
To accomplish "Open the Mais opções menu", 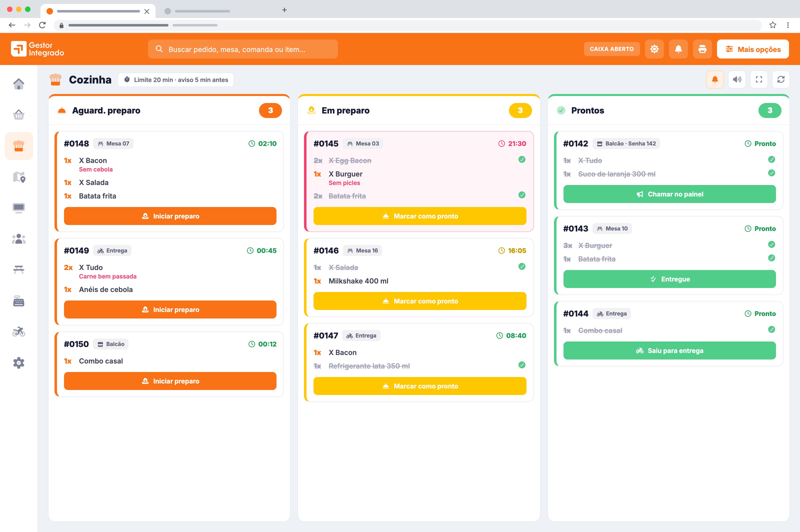I will click(x=753, y=49).
